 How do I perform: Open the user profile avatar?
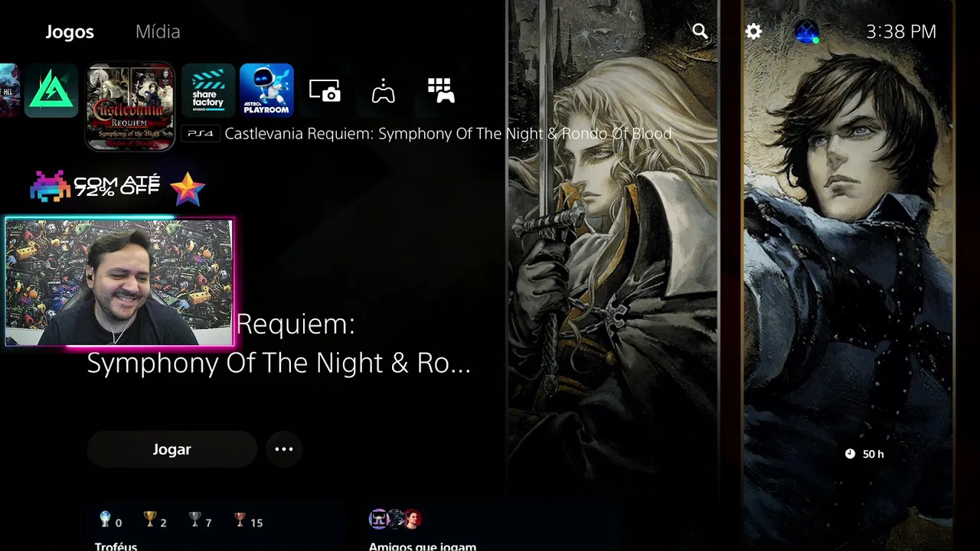(x=806, y=31)
